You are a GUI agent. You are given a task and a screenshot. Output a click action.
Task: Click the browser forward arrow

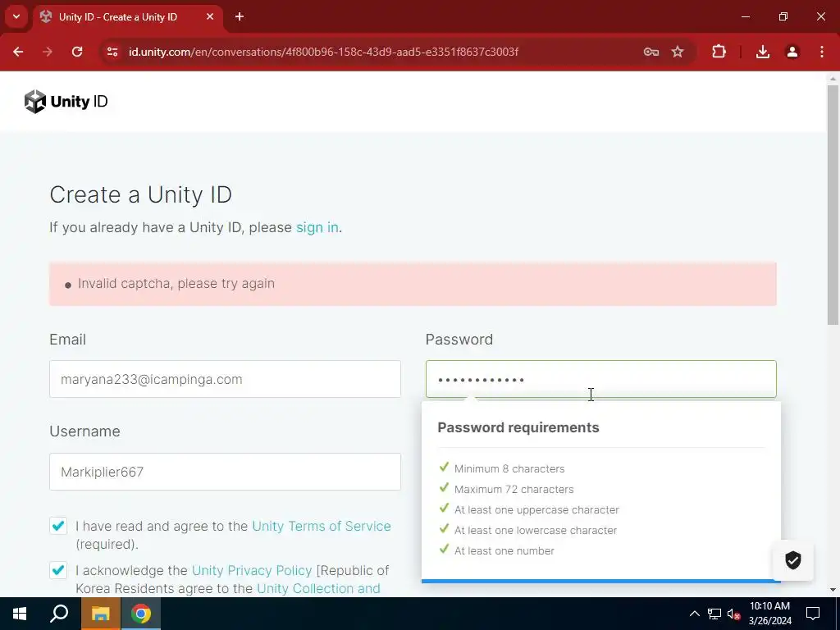[x=48, y=52]
